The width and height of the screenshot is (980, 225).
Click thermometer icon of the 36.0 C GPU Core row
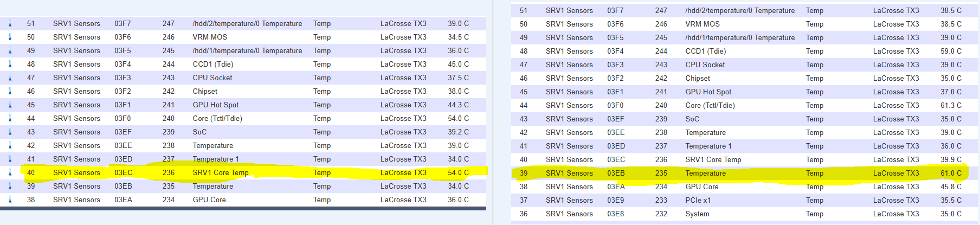click(10, 200)
